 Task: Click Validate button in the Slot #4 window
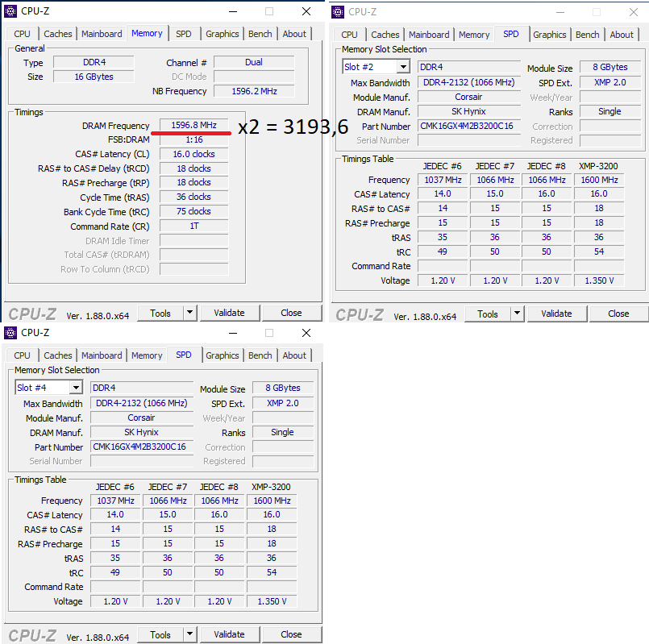click(229, 634)
